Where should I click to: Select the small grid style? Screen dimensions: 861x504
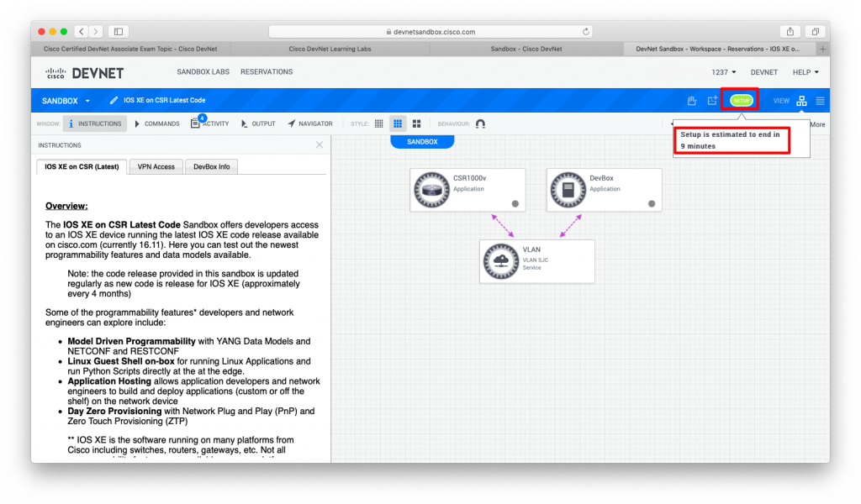[379, 123]
